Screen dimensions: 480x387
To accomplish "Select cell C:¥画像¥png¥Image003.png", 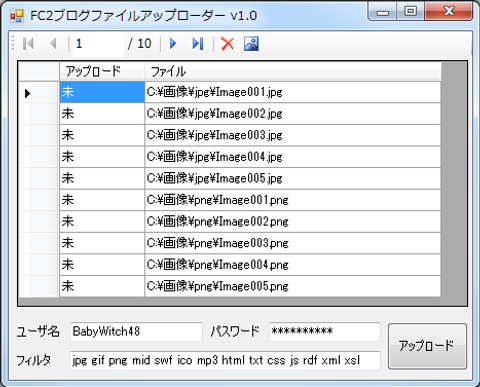I will pos(293,243).
